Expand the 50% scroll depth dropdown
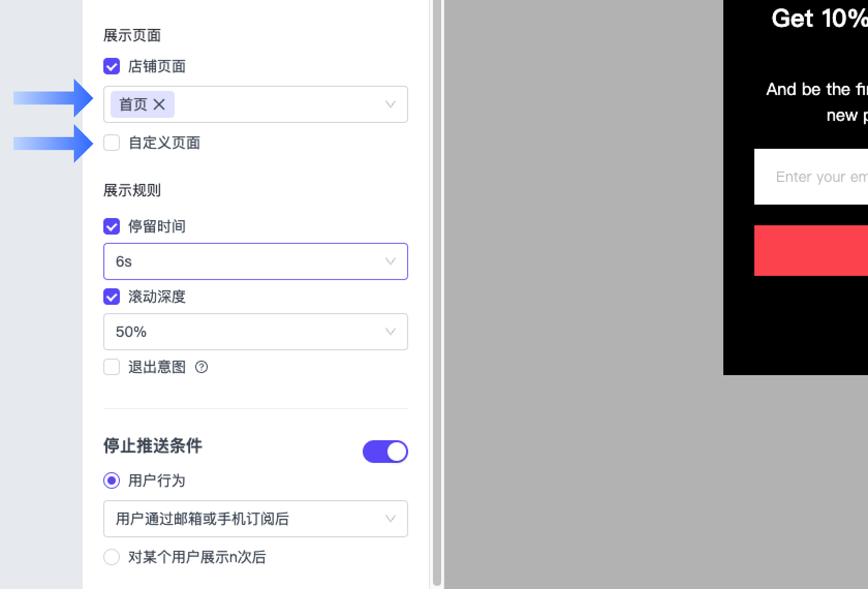 [255, 332]
